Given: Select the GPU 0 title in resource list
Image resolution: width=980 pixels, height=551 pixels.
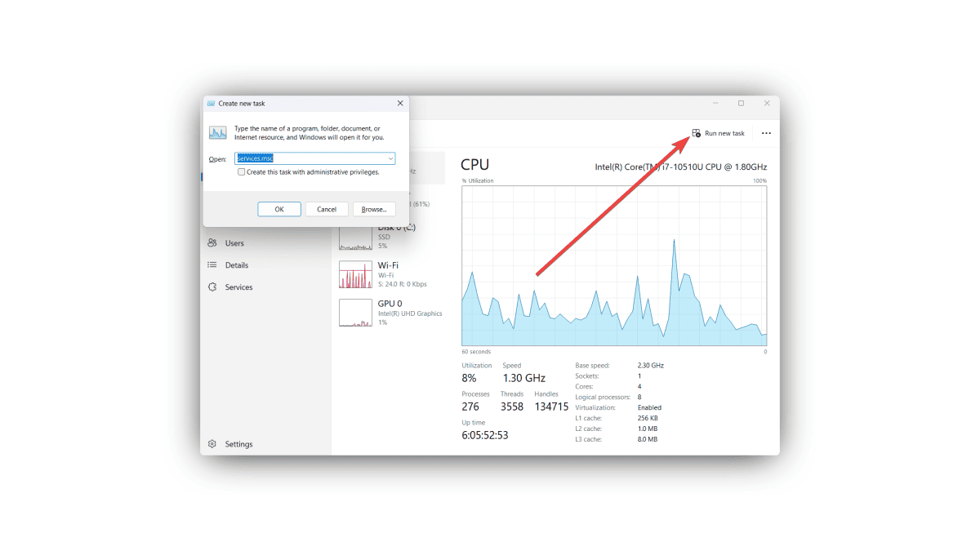Looking at the screenshot, I should point(389,304).
